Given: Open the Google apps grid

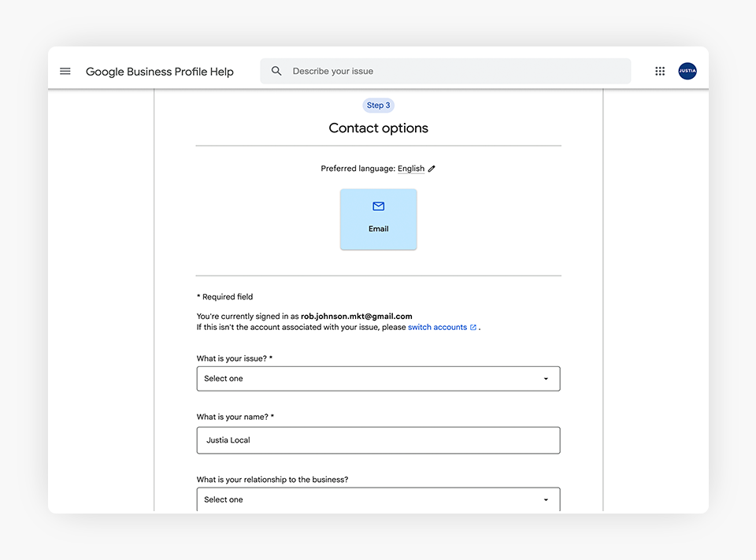Looking at the screenshot, I should coord(660,71).
